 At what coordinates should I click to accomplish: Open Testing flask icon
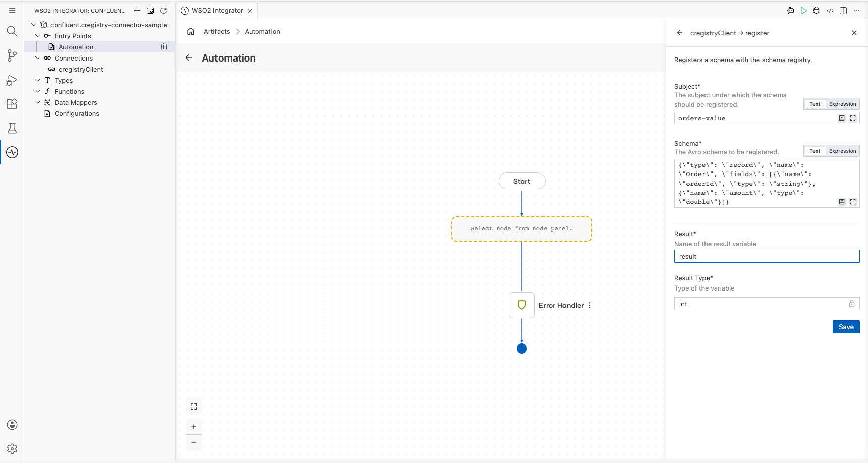click(x=12, y=128)
